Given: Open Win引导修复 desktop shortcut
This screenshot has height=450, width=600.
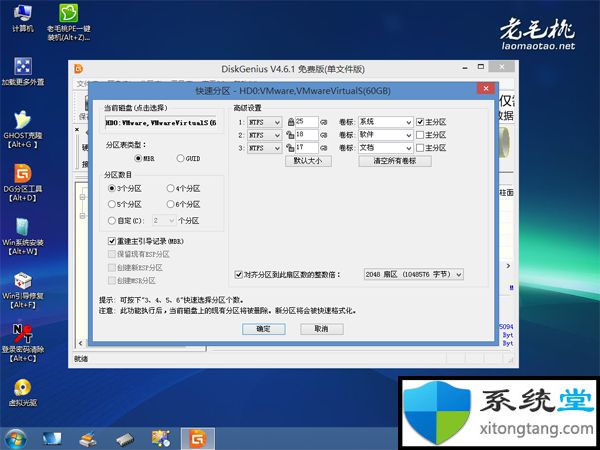Looking at the screenshot, I should (23, 290).
